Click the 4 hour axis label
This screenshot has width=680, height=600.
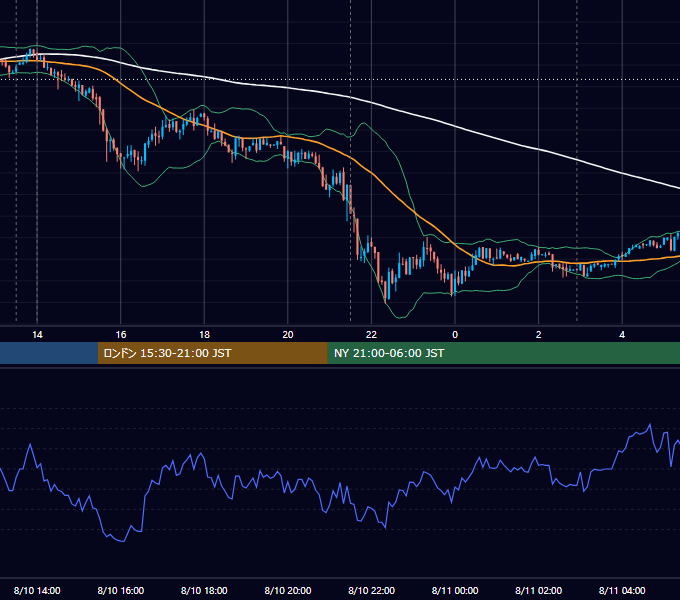point(622,335)
